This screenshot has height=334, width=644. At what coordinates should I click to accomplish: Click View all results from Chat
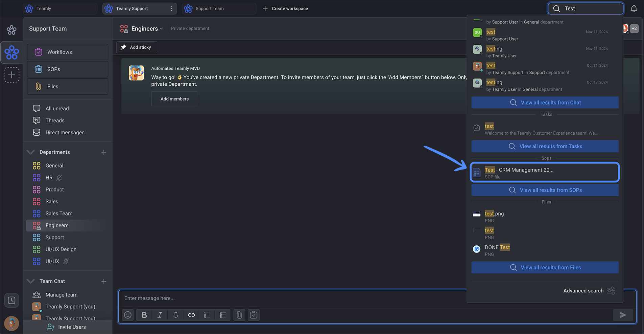[x=545, y=103]
